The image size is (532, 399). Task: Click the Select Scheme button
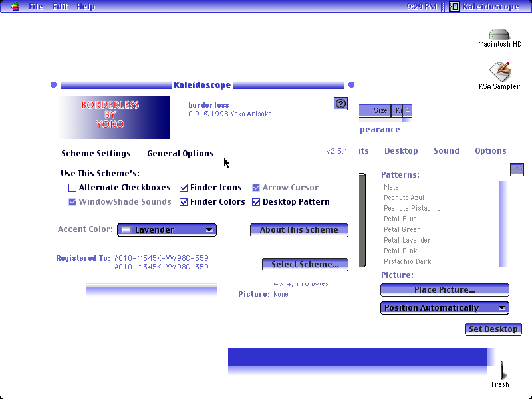pos(305,265)
